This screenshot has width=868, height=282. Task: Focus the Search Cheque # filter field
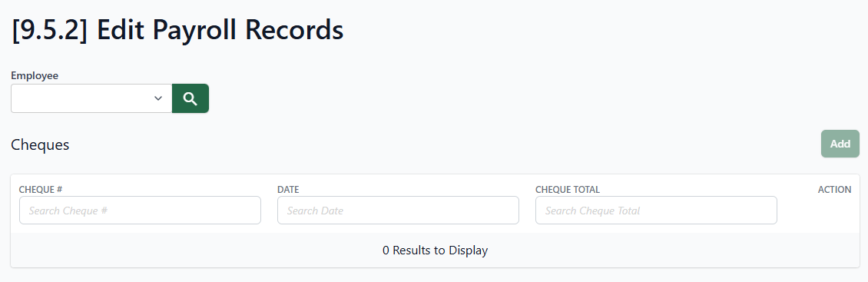tap(140, 210)
